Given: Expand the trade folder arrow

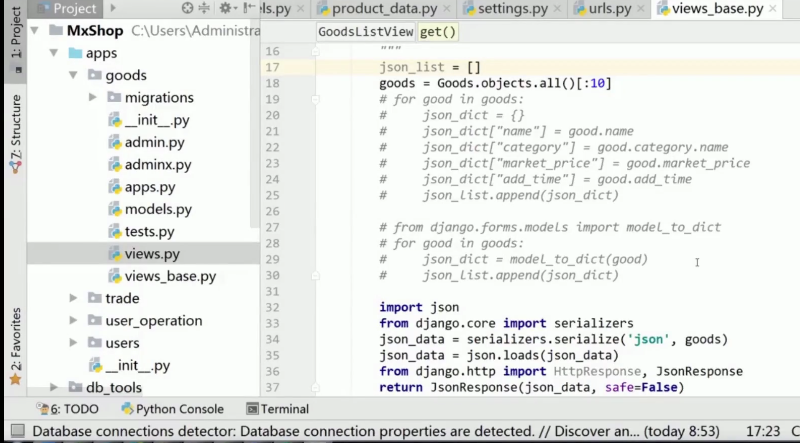Looking at the screenshot, I should pyautogui.click(x=73, y=298).
